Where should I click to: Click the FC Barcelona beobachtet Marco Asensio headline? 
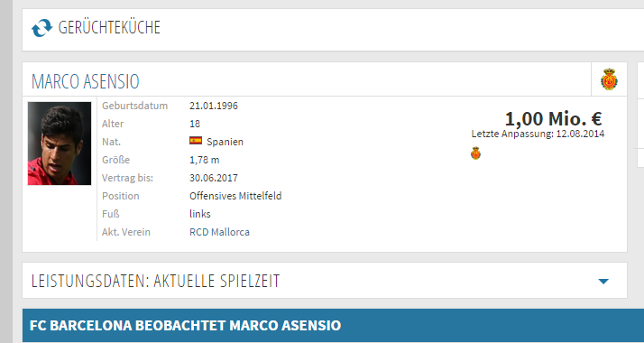pos(185,325)
